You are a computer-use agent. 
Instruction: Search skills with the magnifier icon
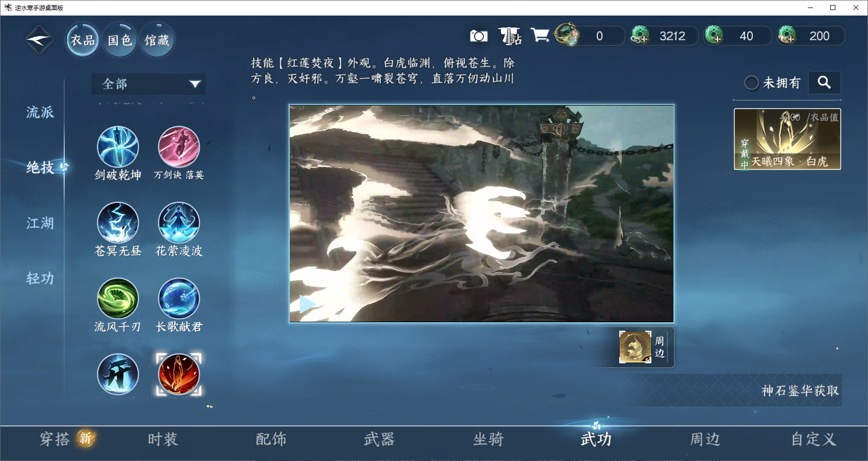click(824, 83)
